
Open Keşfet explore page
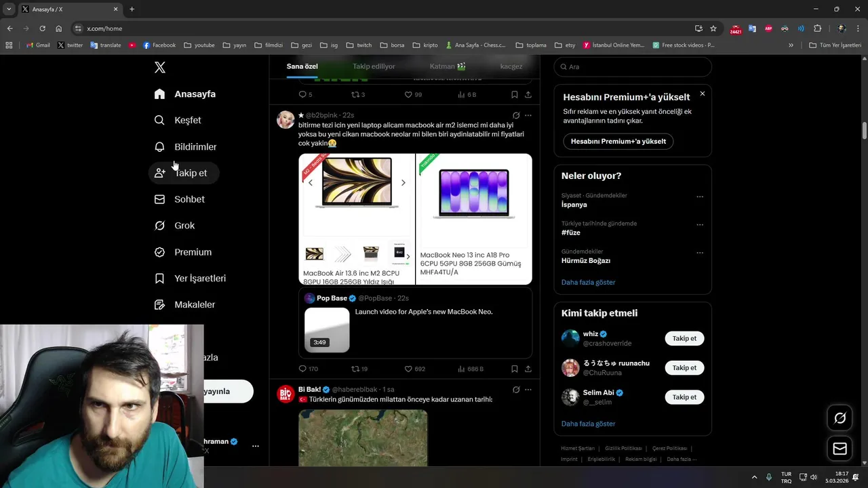(x=178, y=120)
